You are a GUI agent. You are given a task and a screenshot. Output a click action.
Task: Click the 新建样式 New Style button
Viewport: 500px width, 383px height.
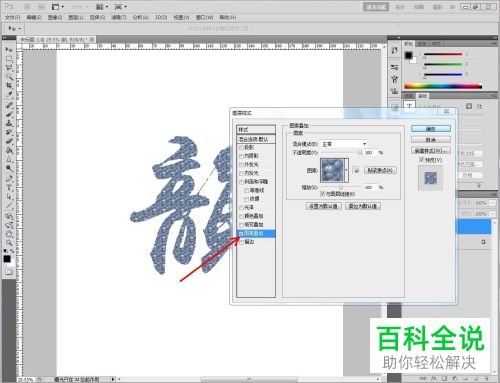(431, 151)
